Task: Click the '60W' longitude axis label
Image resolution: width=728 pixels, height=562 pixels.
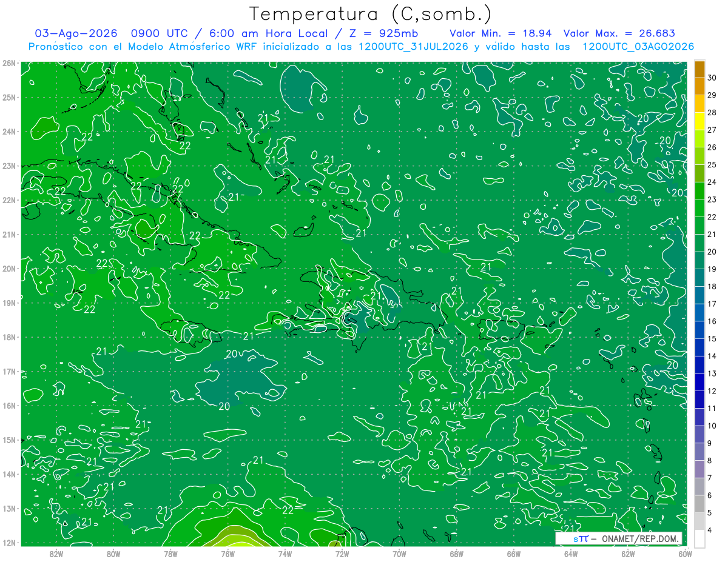Action: coord(686,554)
